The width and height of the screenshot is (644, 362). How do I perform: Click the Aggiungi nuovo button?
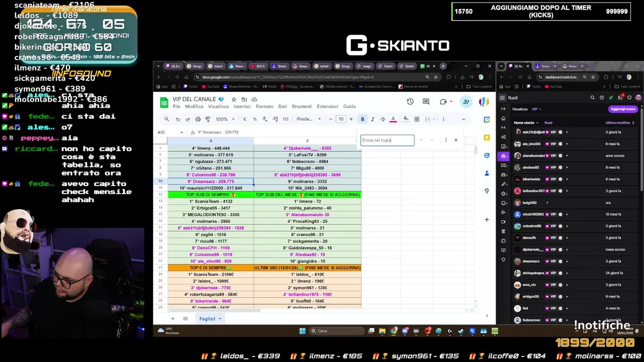point(623,109)
